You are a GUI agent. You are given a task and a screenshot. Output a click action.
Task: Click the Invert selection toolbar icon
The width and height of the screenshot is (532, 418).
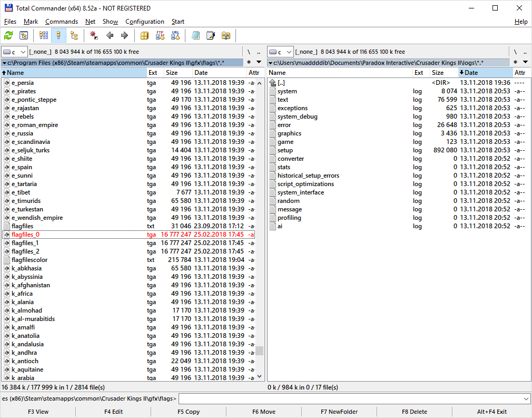tap(94, 35)
